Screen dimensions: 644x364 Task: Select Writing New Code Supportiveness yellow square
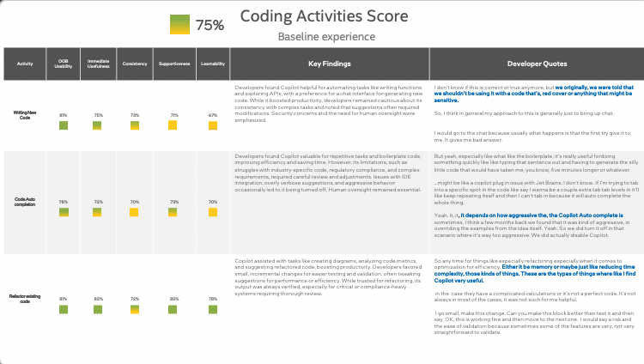(173, 125)
